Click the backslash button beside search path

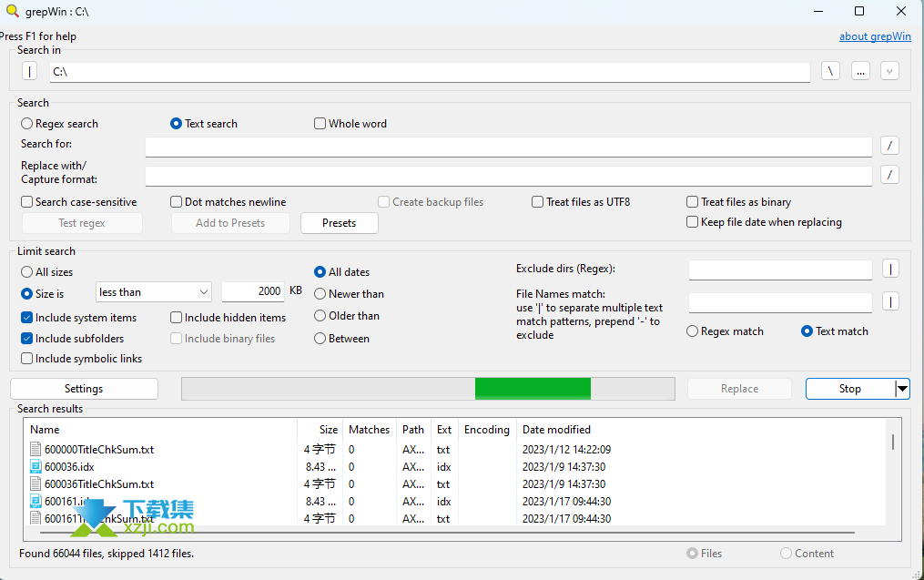pyautogui.click(x=830, y=71)
